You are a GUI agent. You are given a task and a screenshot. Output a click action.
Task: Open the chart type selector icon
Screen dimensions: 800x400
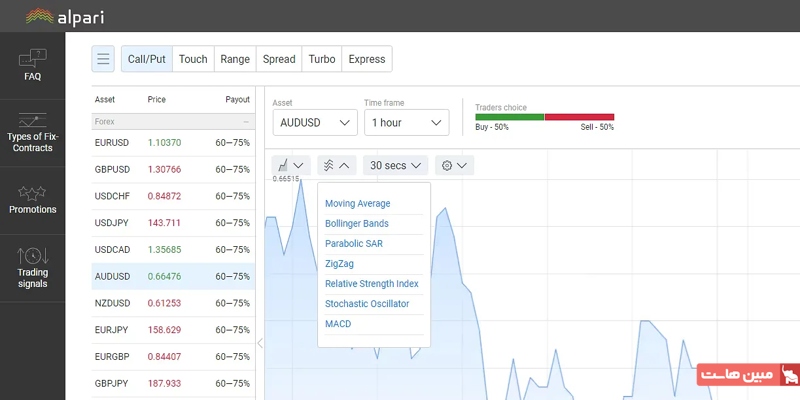[290, 165]
